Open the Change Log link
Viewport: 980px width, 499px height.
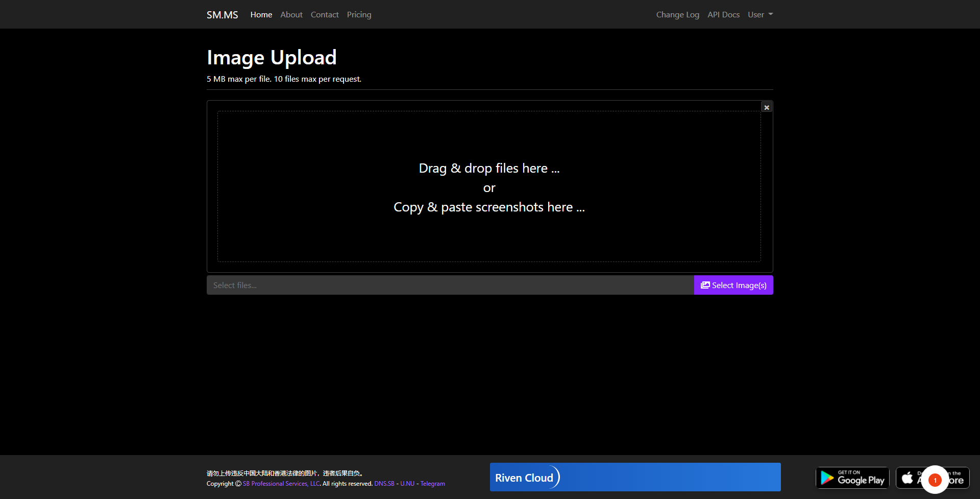[677, 15]
